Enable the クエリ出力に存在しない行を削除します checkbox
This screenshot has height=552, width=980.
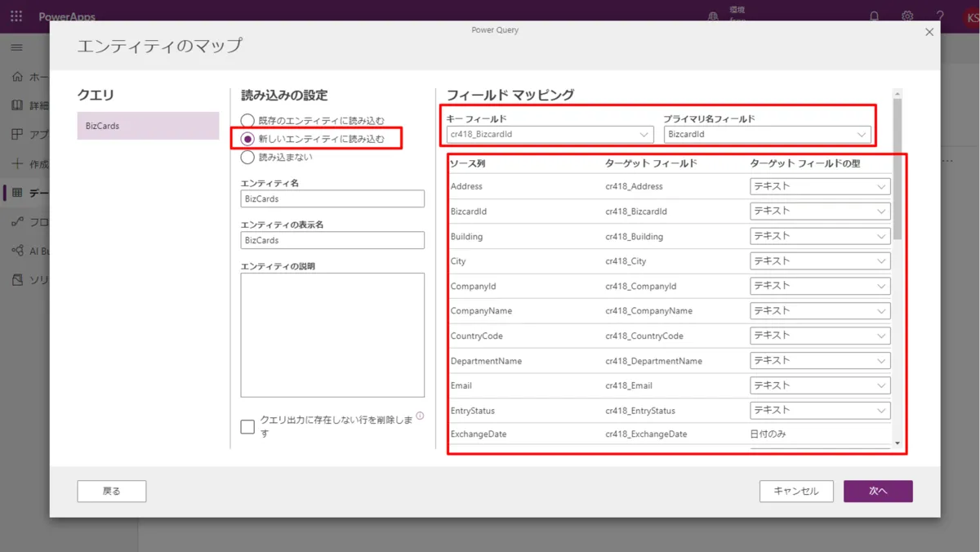[x=247, y=425]
